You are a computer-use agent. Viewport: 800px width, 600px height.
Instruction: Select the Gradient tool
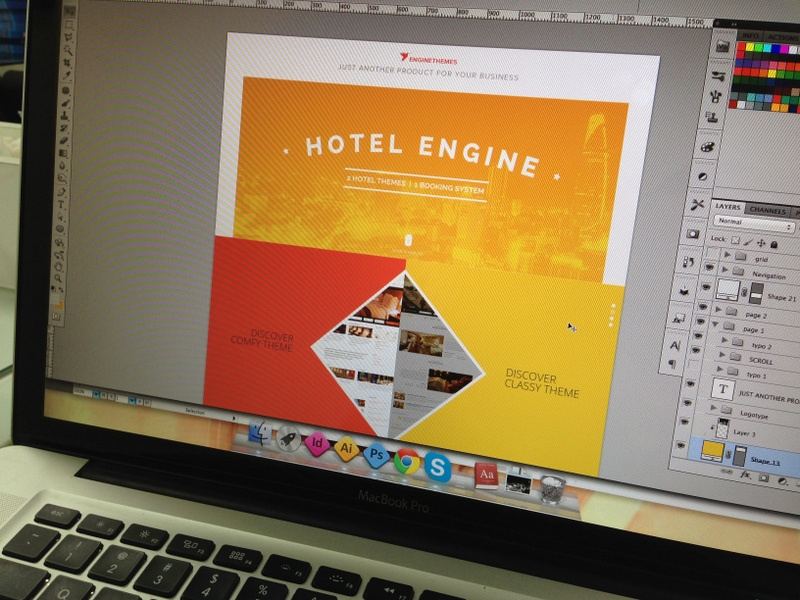click(x=63, y=153)
